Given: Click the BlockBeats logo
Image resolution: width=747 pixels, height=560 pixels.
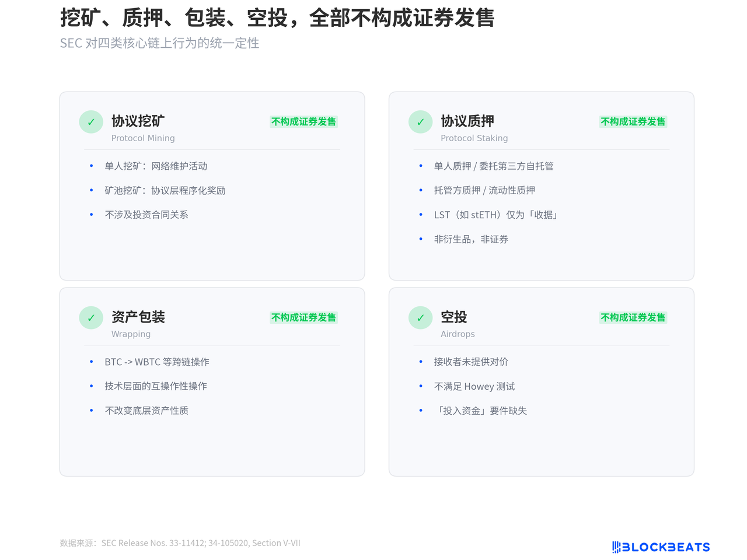Looking at the screenshot, I should [x=661, y=547].
